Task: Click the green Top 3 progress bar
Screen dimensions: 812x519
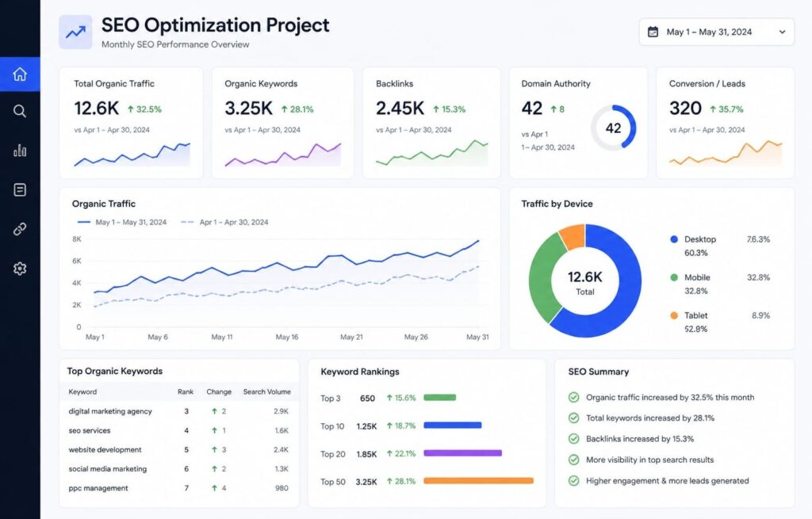Action: click(x=439, y=398)
